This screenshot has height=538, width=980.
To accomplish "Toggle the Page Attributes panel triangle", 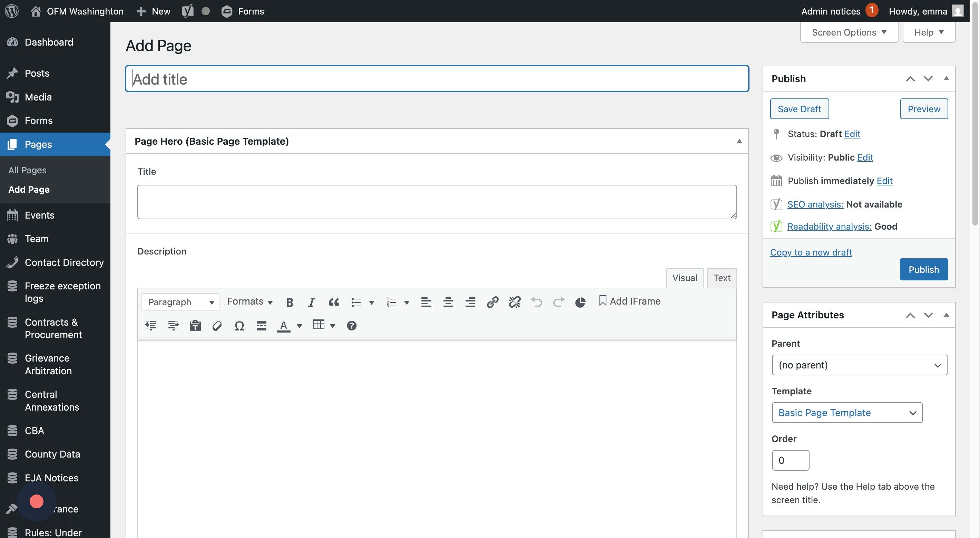I will pos(946,315).
